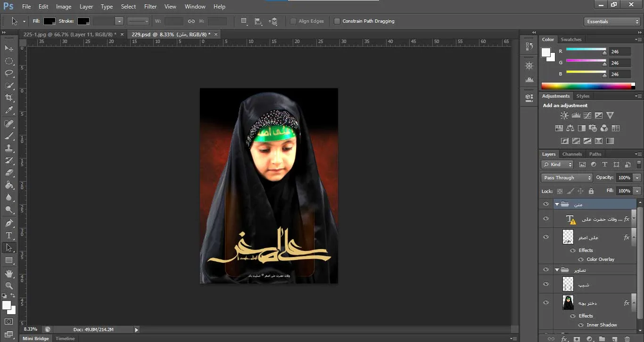Open the Timeline panel tab
This screenshot has height=342, width=644.
click(65, 339)
